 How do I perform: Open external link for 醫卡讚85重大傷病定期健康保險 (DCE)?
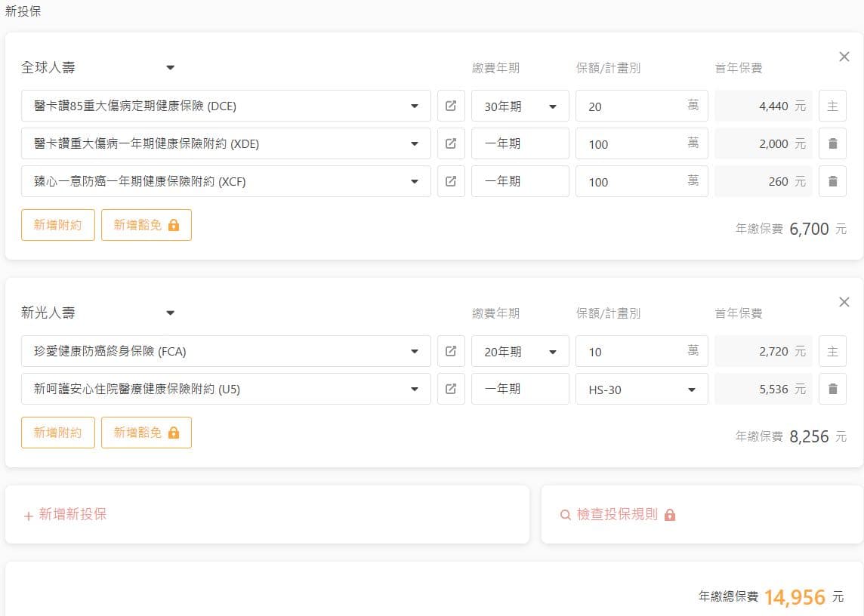[x=451, y=106]
